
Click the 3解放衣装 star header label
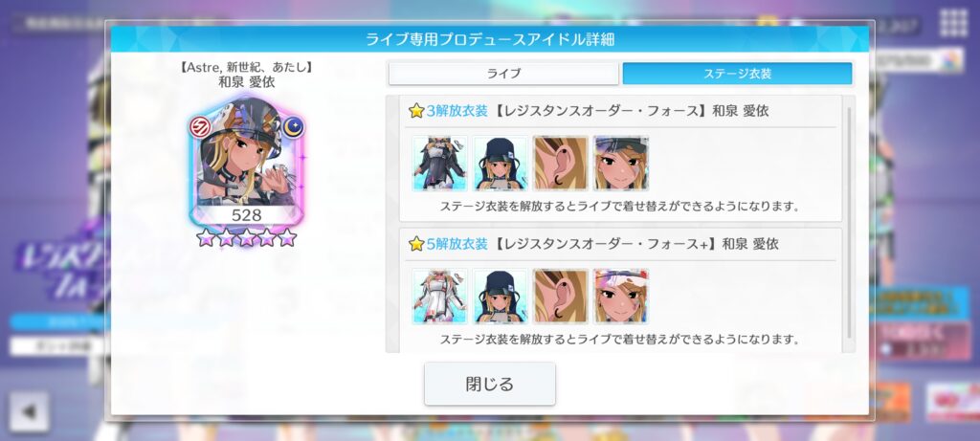(x=448, y=111)
